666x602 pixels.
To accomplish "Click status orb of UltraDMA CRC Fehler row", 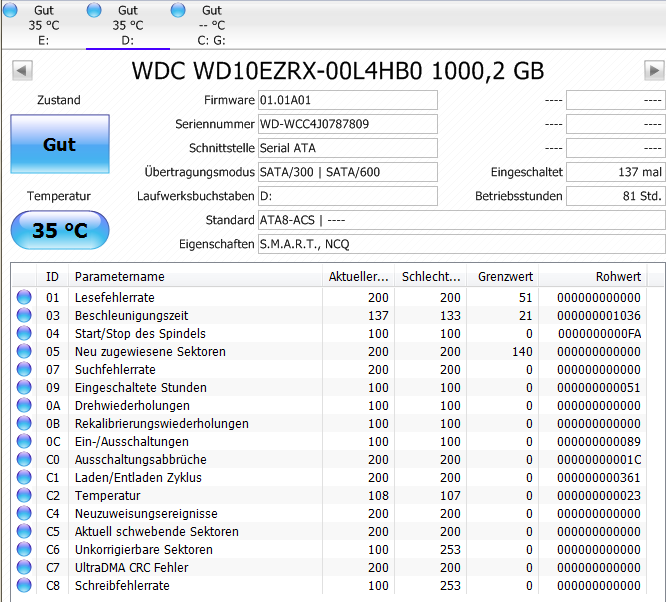I will [24, 567].
